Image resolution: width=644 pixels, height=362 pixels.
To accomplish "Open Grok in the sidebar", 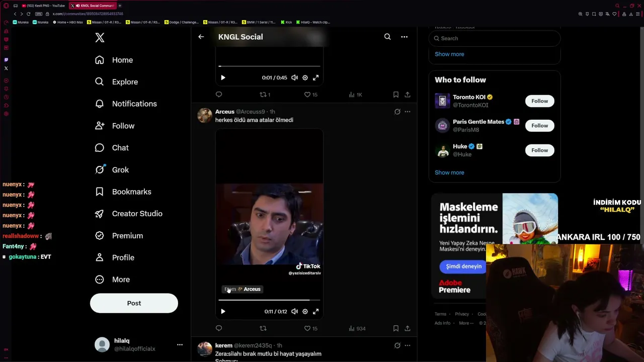I will (112, 170).
